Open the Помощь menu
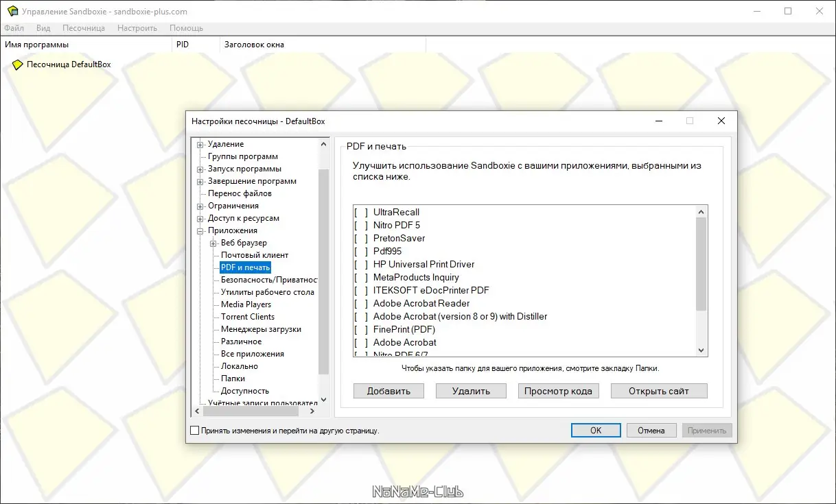The height and width of the screenshot is (504, 836). pos(186,28)
